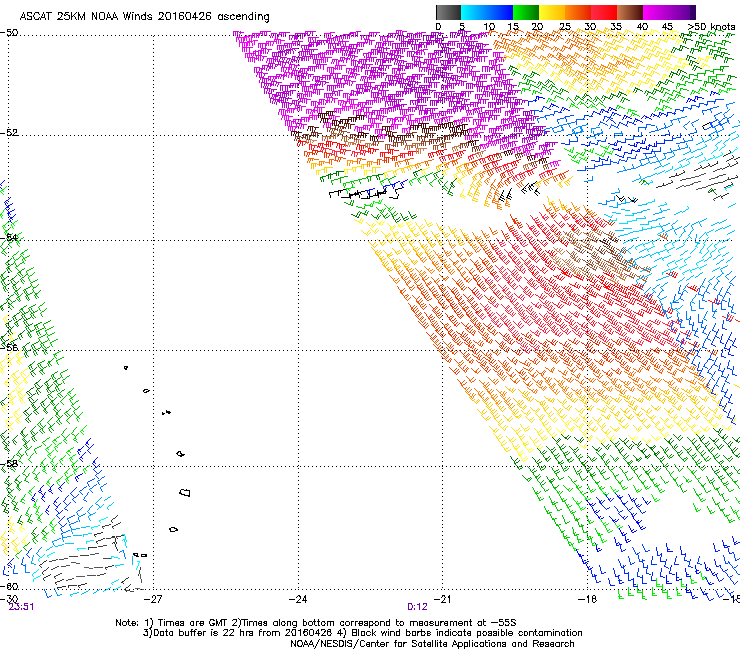Click the 0:12 swath time label
The width and height of the screenshot is (740, 650).
click(x=417, y=607)
